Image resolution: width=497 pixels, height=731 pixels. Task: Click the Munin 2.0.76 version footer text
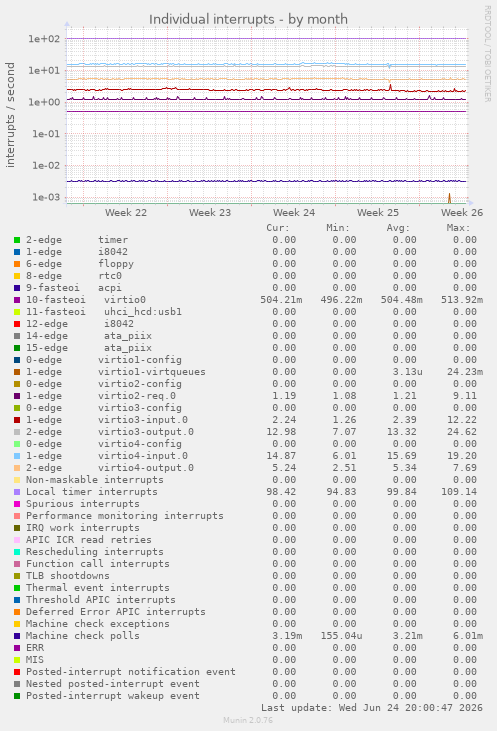pos(248,720)
